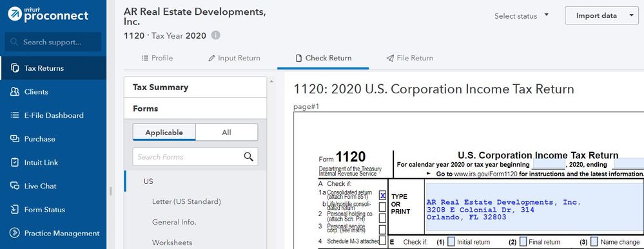Click the www.irs.gov/Form1120 text
The height and width of the screenshot is (249, 644).
[x=486, y=174]
